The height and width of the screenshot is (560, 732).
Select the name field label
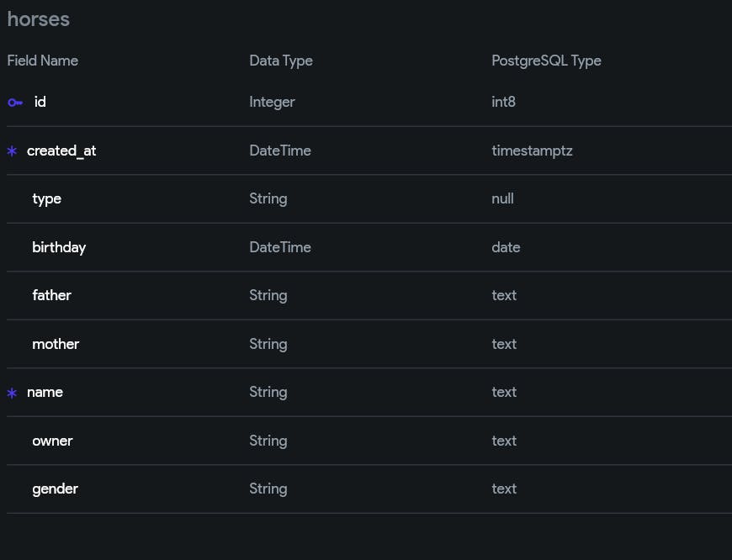pos(45,392)
